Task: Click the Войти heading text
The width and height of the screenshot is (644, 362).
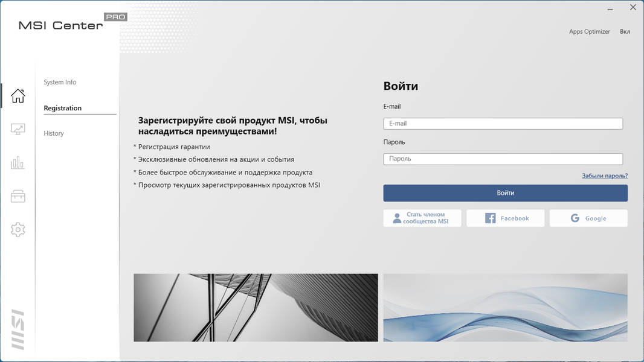Action: 401,86
